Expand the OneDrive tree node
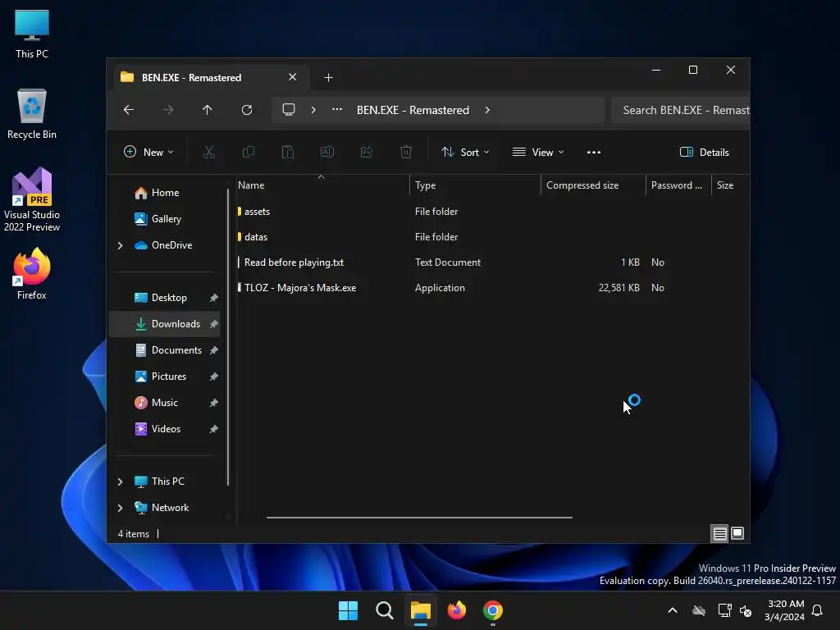840x630 pixels. click(120, 245)
